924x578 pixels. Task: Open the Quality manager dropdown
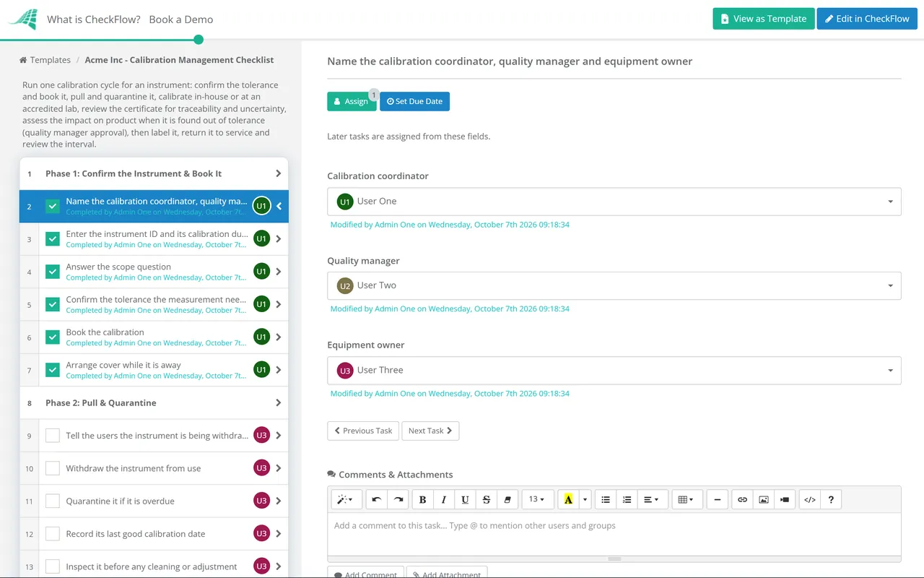614,285
